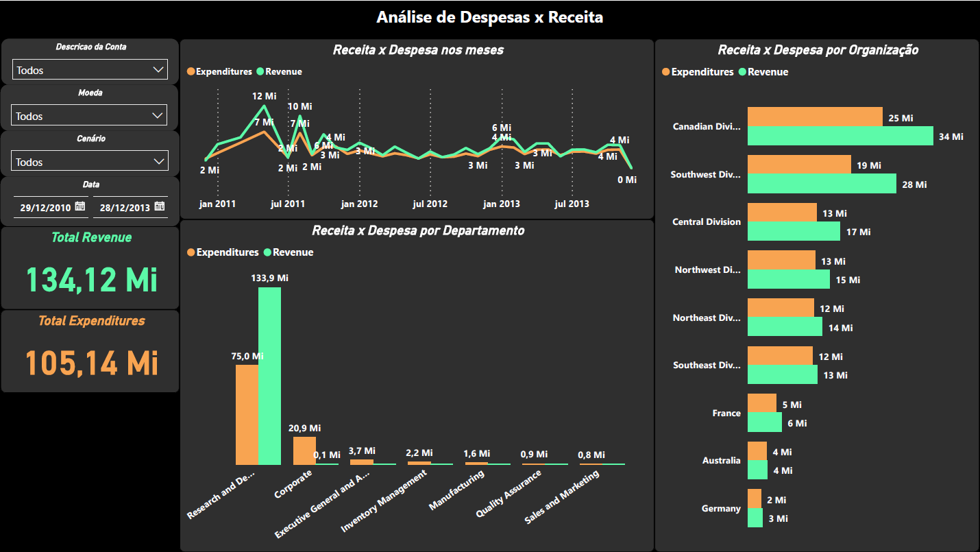Click Northeast Division 14 Mi revenue bar
The width and height of the screenshot is (980, 552).
tap(785, 326)
